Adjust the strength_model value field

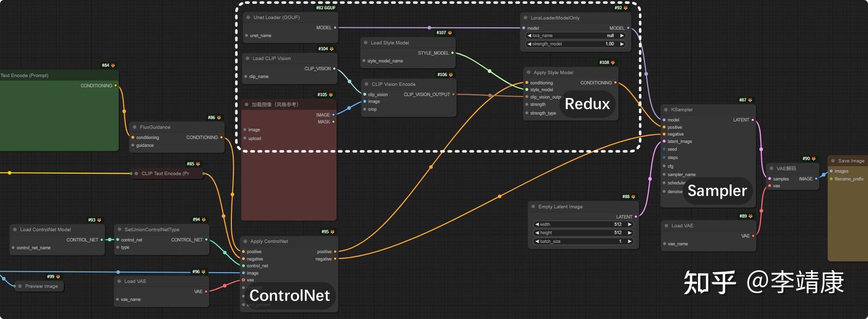[x=575, y=44]
